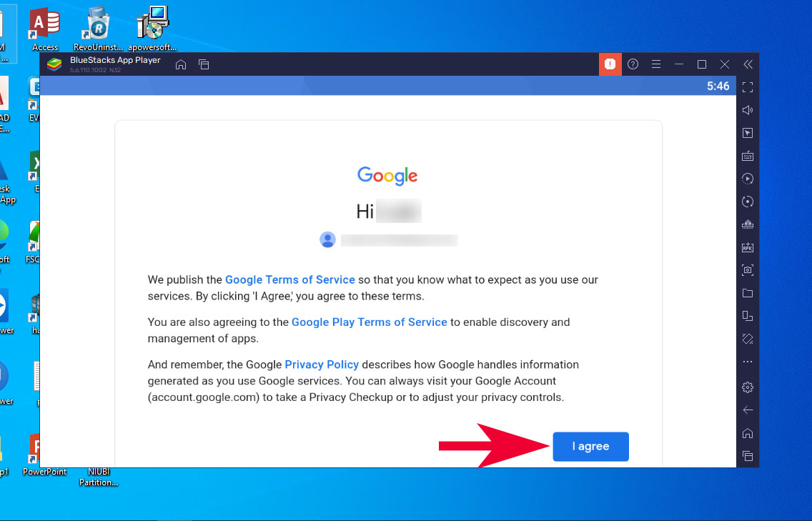The height and width of the screenshot is (521, 812).
Task: Toggle fullscreen mode in sidebar
Action: (x=747, y=87)
